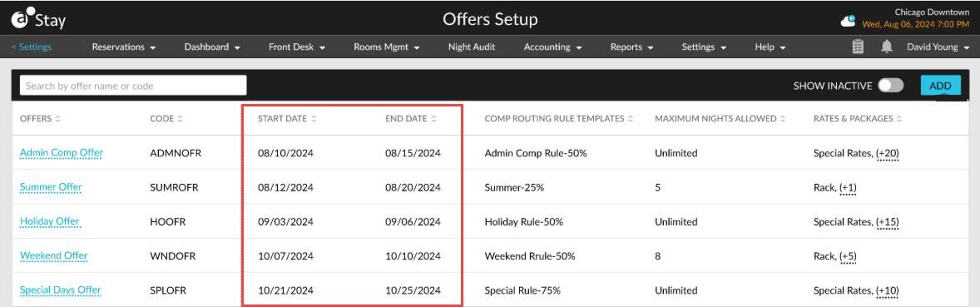Viewport: 980px width, 307px height.
Task: Sort by Start Date column arrows
Action: [314, 119]
